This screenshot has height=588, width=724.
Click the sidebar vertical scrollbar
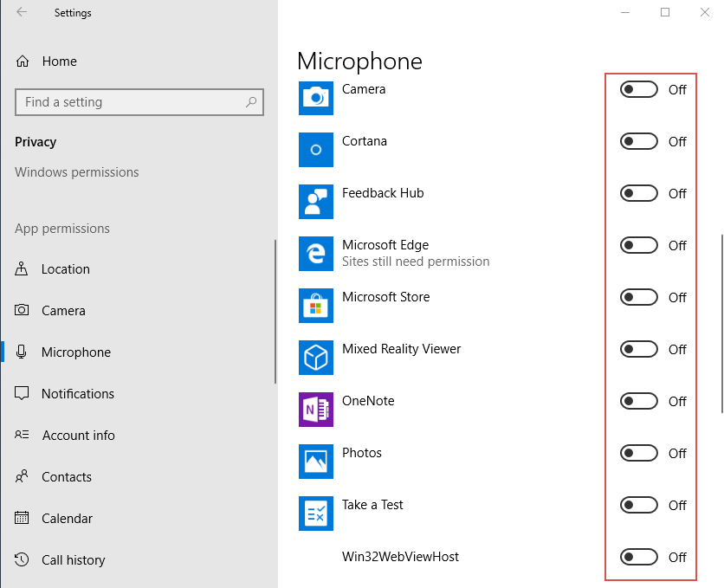click(x=275, y=312)
